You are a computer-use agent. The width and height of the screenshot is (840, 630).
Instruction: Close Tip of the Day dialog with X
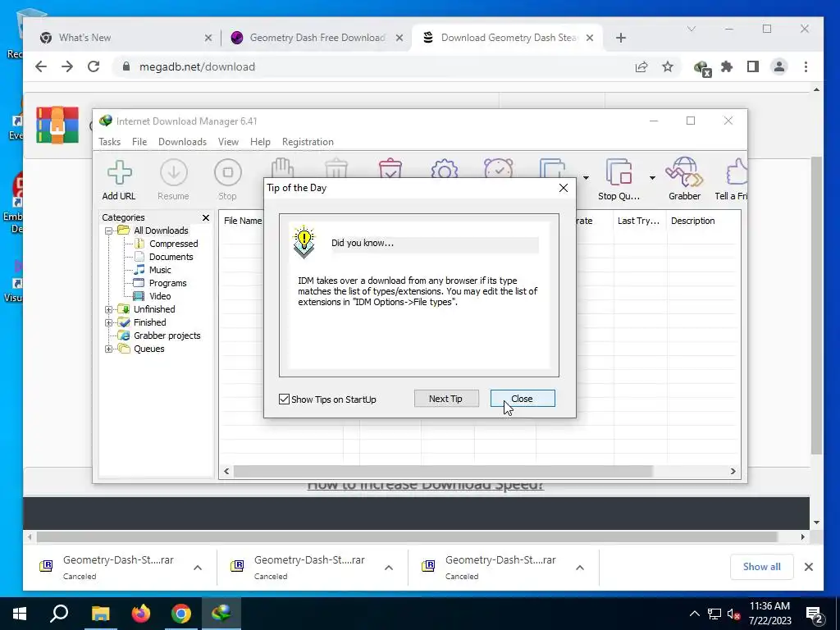pyautogui.click(x=564, y=188)
